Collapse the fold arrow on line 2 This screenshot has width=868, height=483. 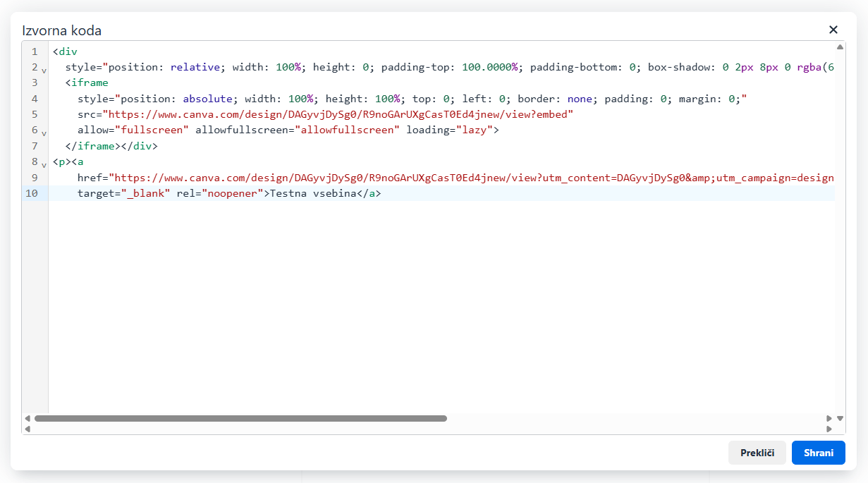pos(44,71)
